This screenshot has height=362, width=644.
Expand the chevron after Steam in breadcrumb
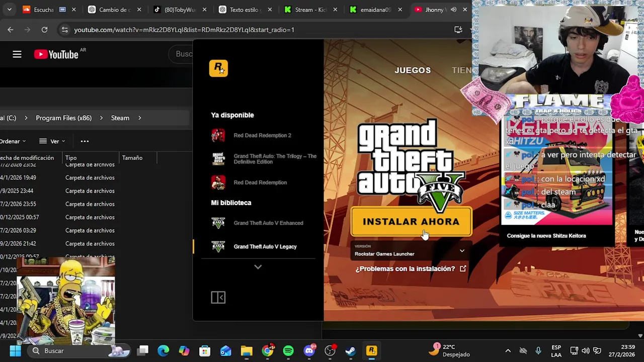tap(139, 118)
